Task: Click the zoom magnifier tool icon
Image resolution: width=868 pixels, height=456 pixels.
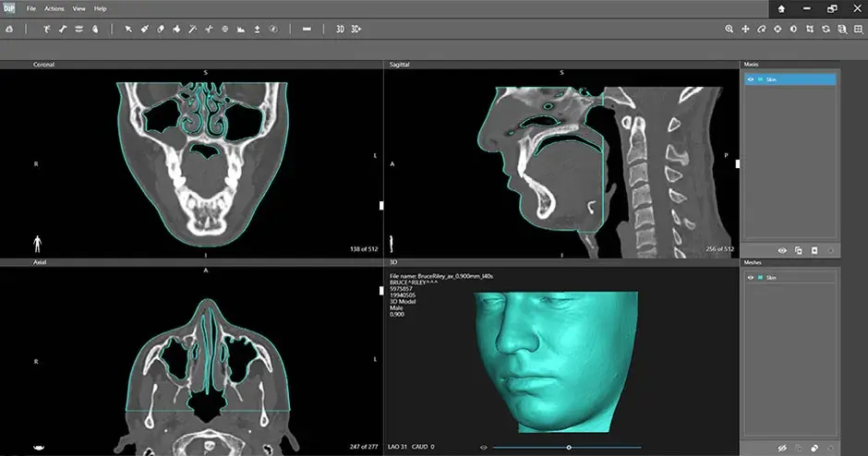Action: pos(729,29)
